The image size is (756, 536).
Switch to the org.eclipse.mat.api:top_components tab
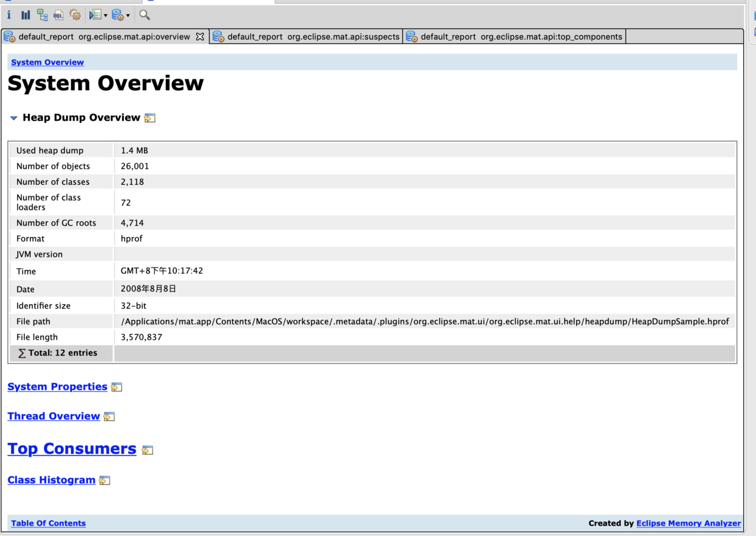pos(515,37)
